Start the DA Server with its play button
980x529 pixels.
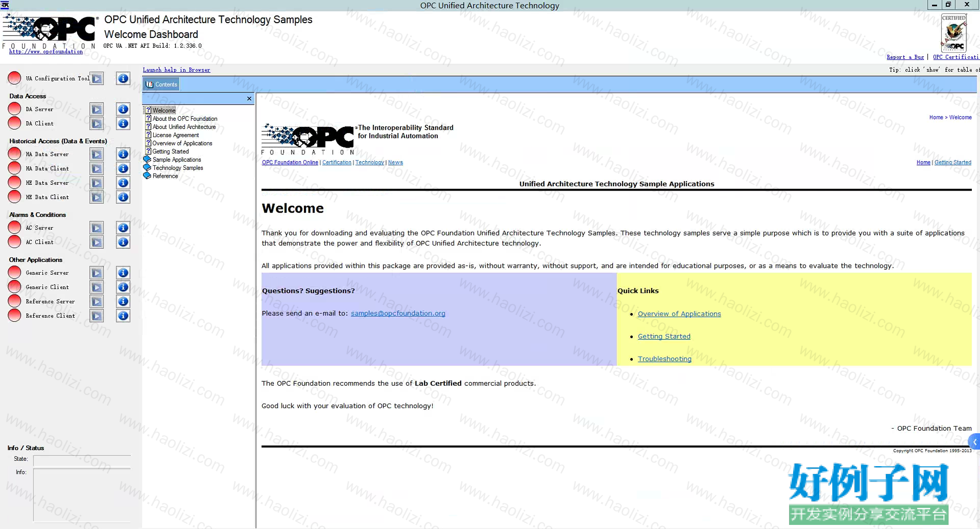point(97,109)
